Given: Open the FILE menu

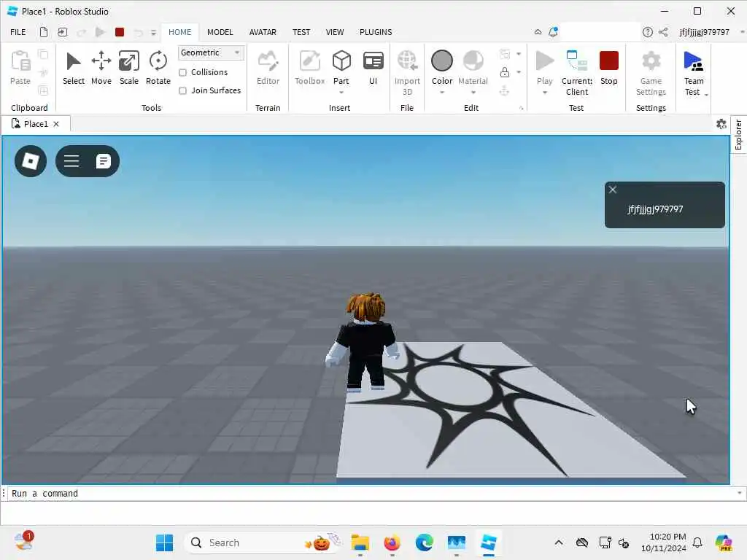Looking at the screenshot, I should point(18,32).
